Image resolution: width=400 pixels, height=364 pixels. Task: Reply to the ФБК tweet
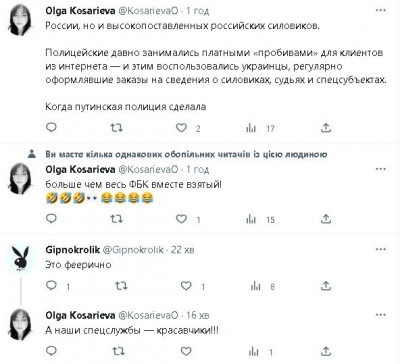[x=51, y=219]
